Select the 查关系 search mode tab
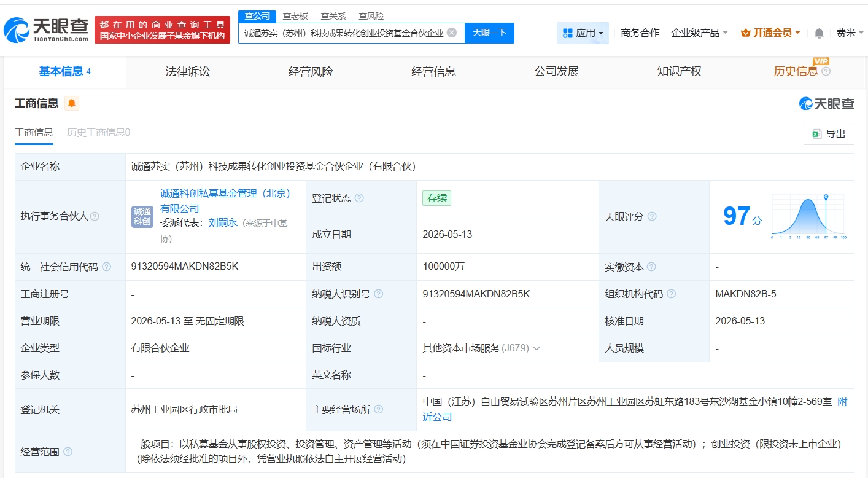Screen dimensions: 868x478 click(x=333, y=16)
